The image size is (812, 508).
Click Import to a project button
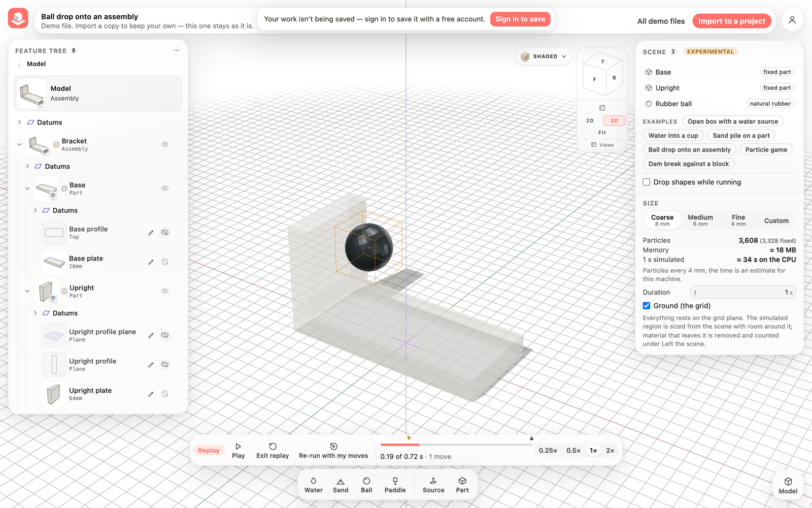pyautogui.click(x=731, y=21)
